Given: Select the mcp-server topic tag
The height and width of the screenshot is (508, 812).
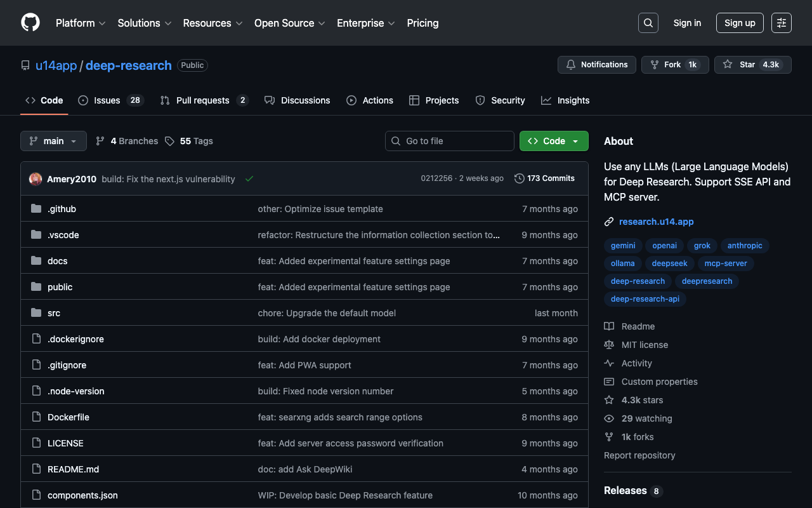Looking at the screenshot, I should coord(726,264).
